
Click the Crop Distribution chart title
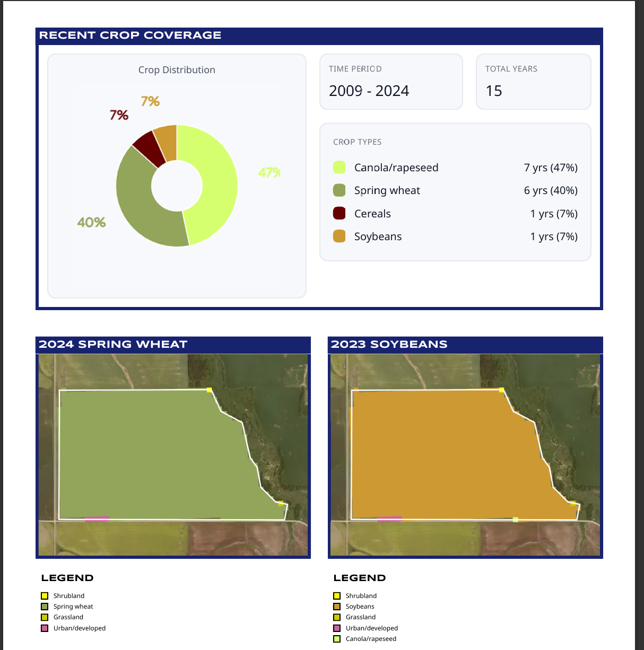coord(177,70)
